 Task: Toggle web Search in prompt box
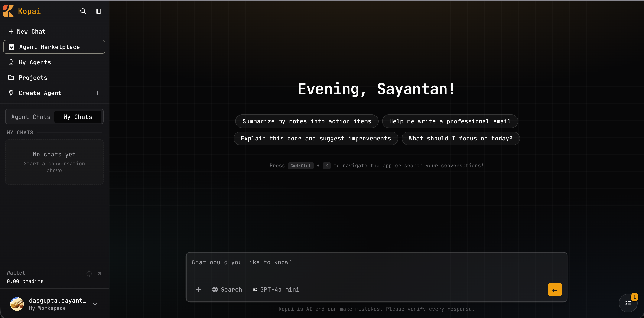227,289
